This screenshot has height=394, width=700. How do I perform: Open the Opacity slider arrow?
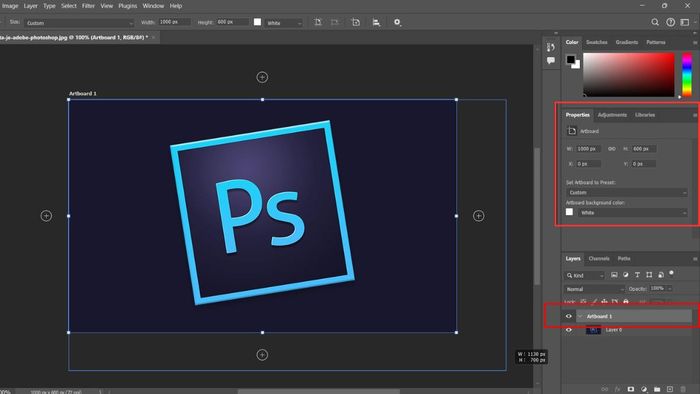pyautogui.click(x=670, y=289)
